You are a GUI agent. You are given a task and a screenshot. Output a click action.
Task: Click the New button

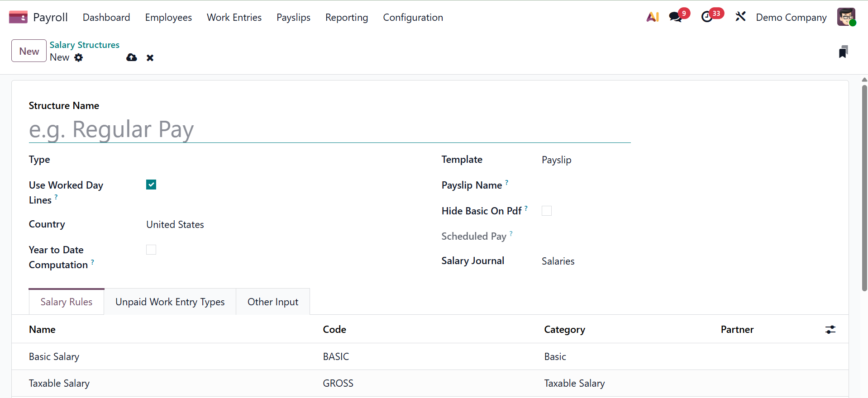point(29,51)
